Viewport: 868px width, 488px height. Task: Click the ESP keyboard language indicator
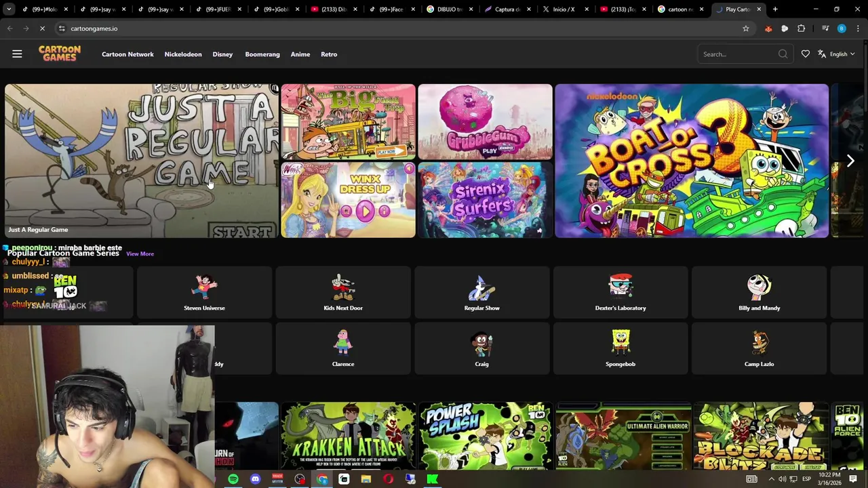click(x=806, y=479)
